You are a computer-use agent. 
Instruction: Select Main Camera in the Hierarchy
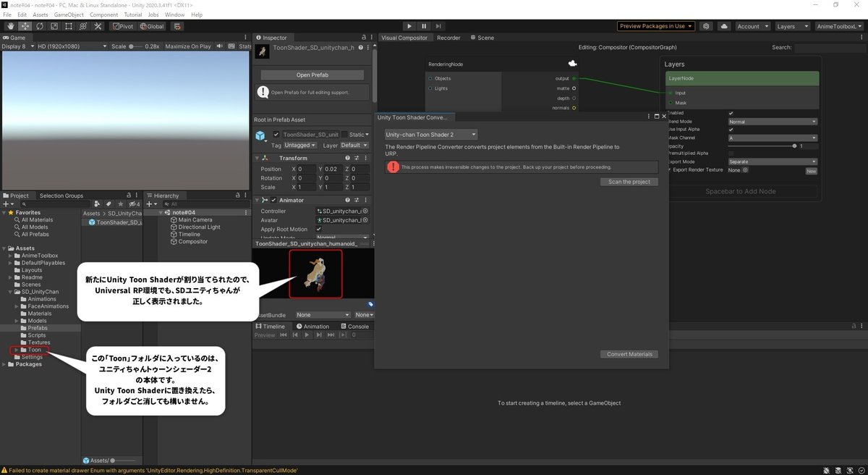(x=195, y=220)
